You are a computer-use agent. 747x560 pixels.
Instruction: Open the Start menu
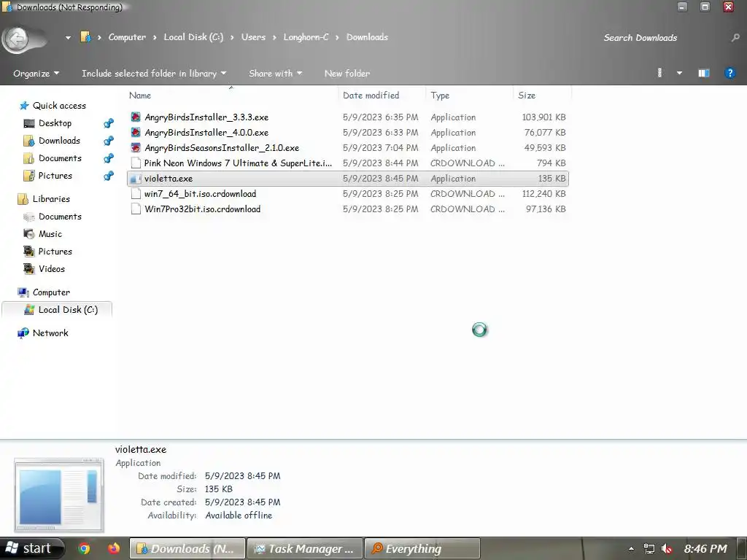[x=31, y=548]
